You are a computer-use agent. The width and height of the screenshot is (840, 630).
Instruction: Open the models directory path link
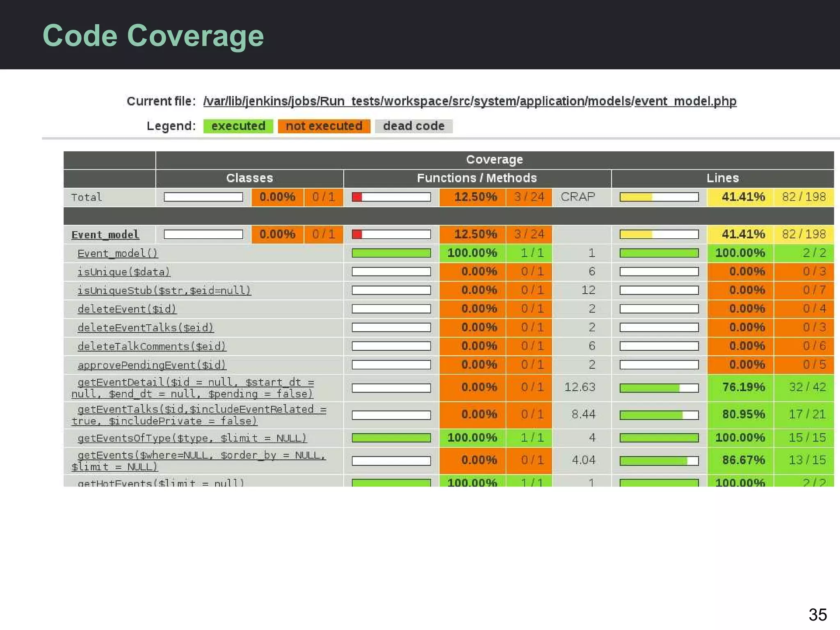click(609, 101)
